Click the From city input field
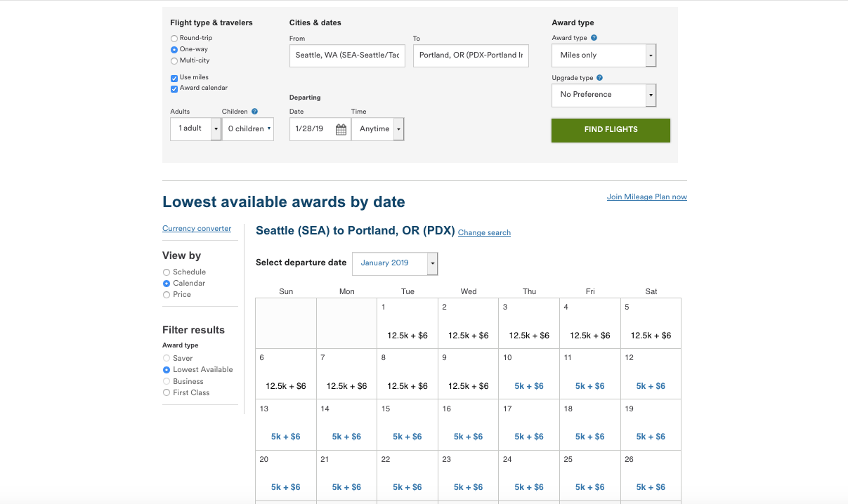 347,55
